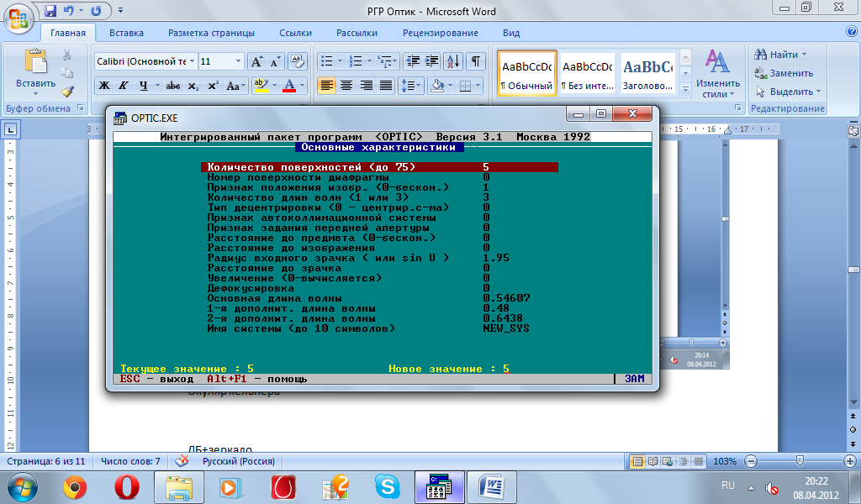Open Windows Explorer from taskbar
The width and height of the screenshot is (861, 504).
179,487
